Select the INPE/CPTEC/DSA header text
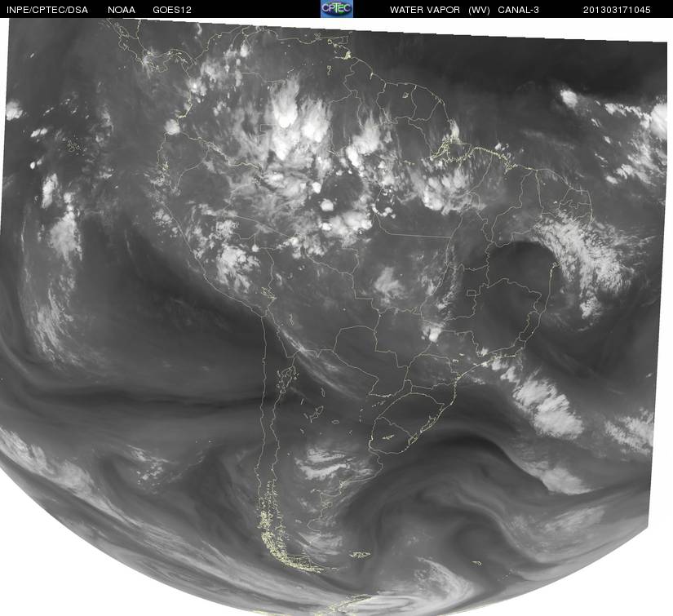The image size is (673, 616). click(x=47, y=10)
